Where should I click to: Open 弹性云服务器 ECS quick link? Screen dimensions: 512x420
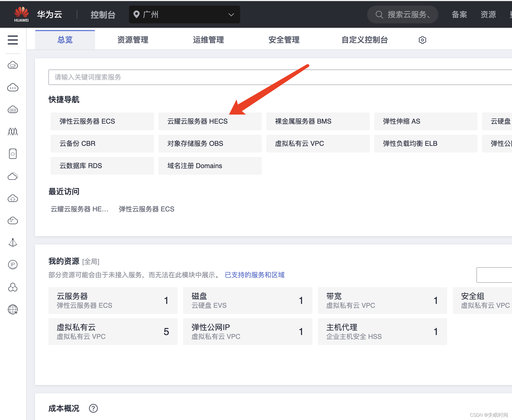click(x=102, y=121)
